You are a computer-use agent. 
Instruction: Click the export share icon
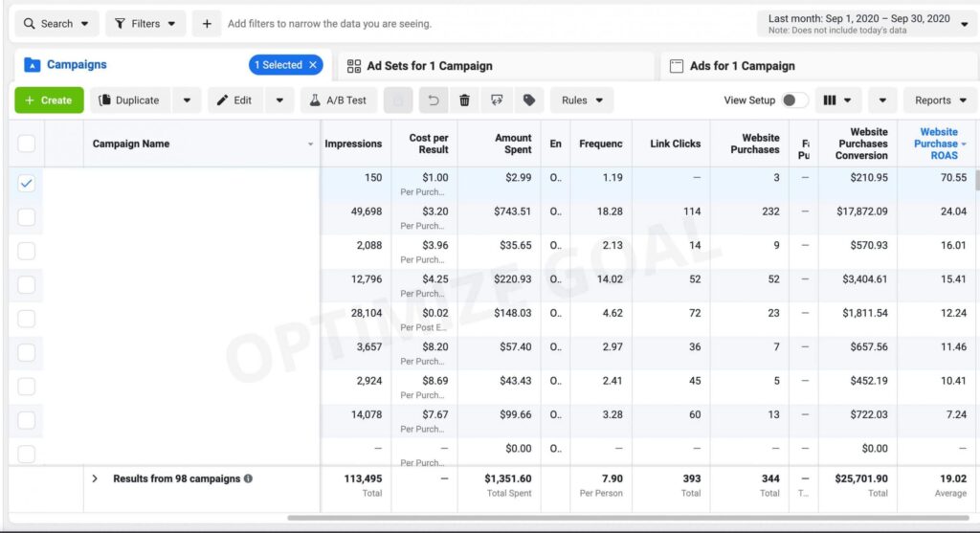point(497,100)
